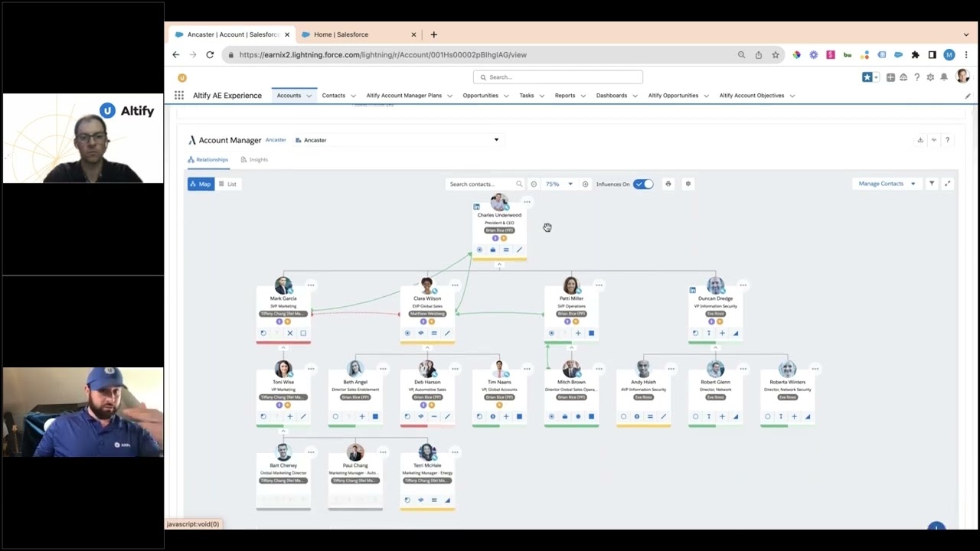
Task: Click Matthew Weisberg tag on Clara Wilson
Action: point(427,314)
